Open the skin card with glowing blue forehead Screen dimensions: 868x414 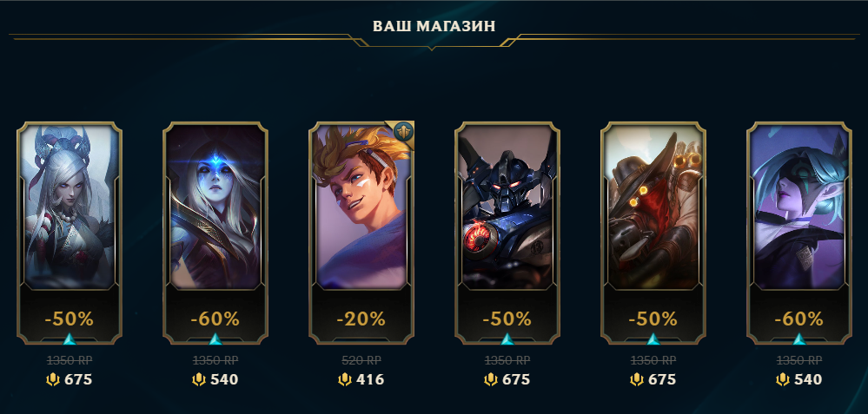point(215,233)
